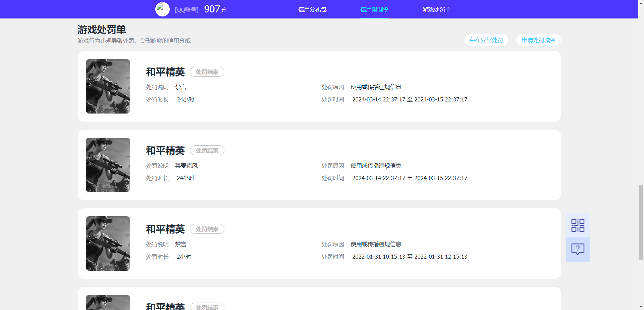
Task: Click 处罚结束 badge on 24小时 禁言 card
Action: point(207,72)
